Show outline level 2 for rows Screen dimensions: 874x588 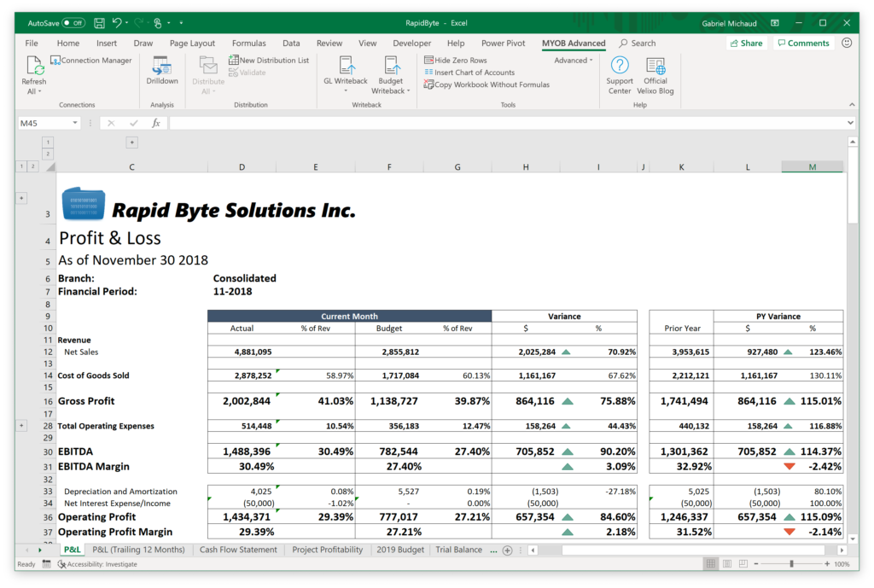[33, 166]
